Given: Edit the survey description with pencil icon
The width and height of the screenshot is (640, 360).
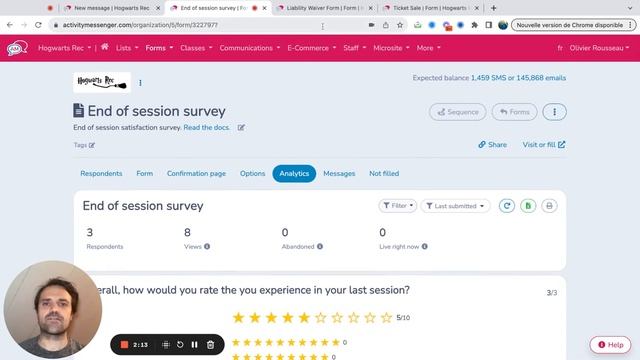Looking at the screenshot, I should (x=241, y=127).
